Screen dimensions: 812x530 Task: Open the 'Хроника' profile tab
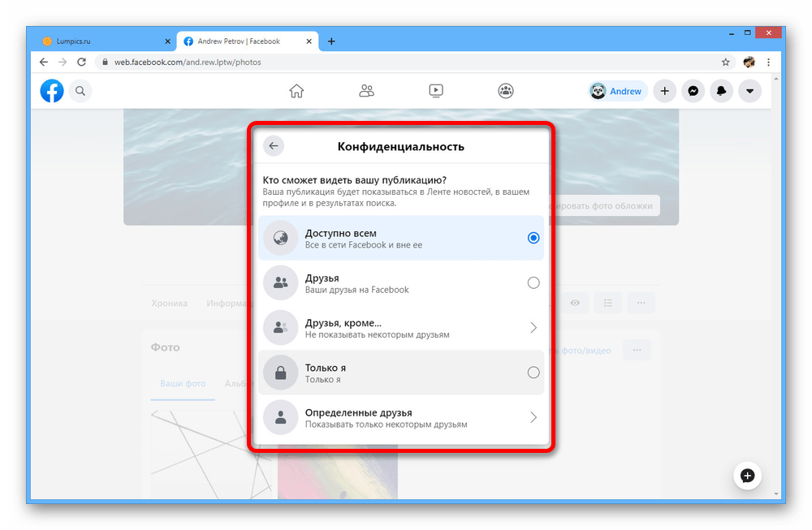point(169,303)
